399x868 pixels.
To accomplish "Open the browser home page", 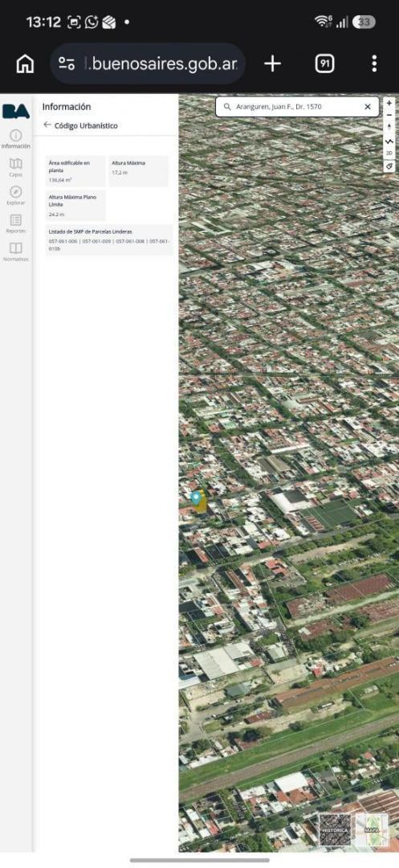I will click(x=25, y=63).
